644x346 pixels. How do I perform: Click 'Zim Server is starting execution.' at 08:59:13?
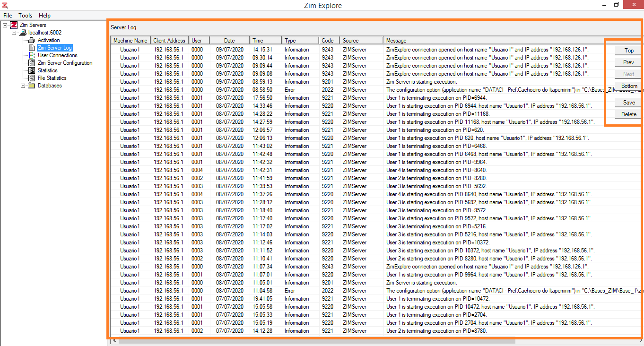421,82
